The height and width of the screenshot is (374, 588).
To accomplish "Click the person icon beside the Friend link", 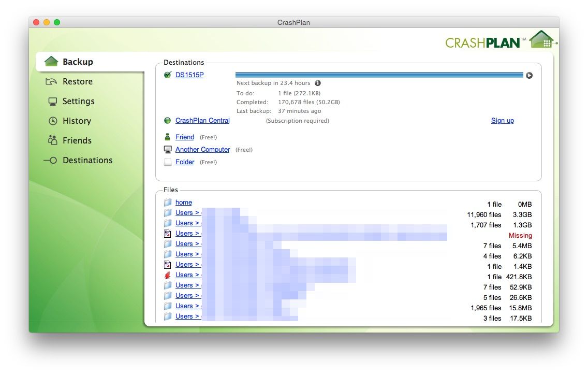I will click(x=168, y=137).
